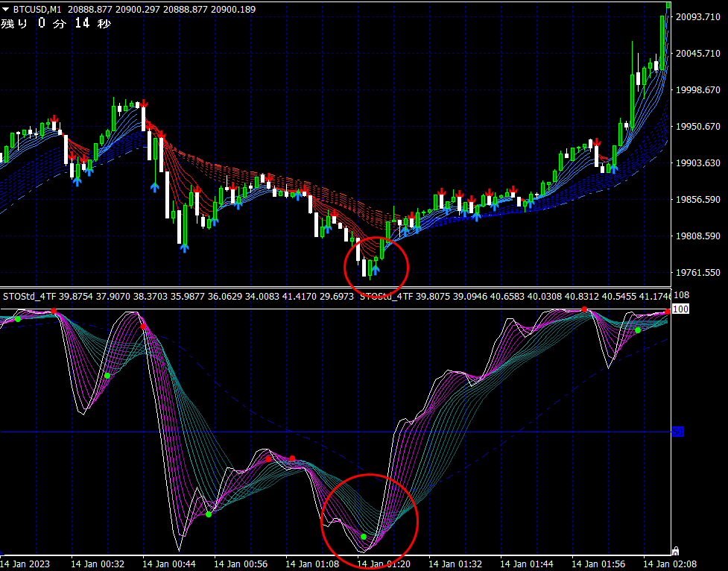The height and width of the screenshot is (571, 728).
Task: Click the 14 Jan 00:56 time label
Action: click(241, 564)
